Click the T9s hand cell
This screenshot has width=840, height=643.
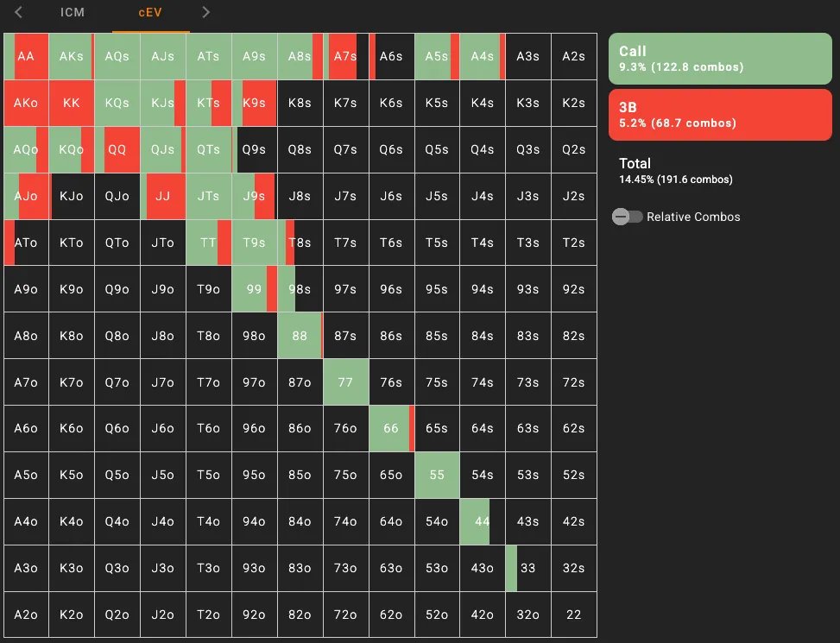point(254,243)
